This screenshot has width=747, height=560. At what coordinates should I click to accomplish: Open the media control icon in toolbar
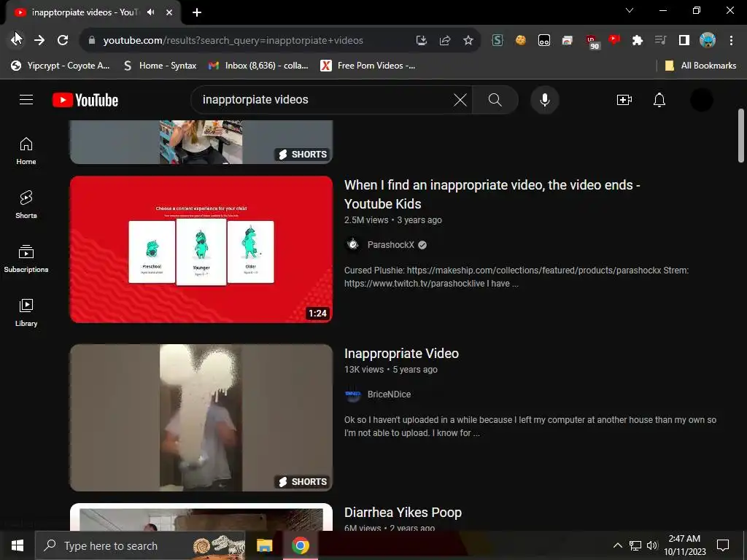(x=660, y=40)
